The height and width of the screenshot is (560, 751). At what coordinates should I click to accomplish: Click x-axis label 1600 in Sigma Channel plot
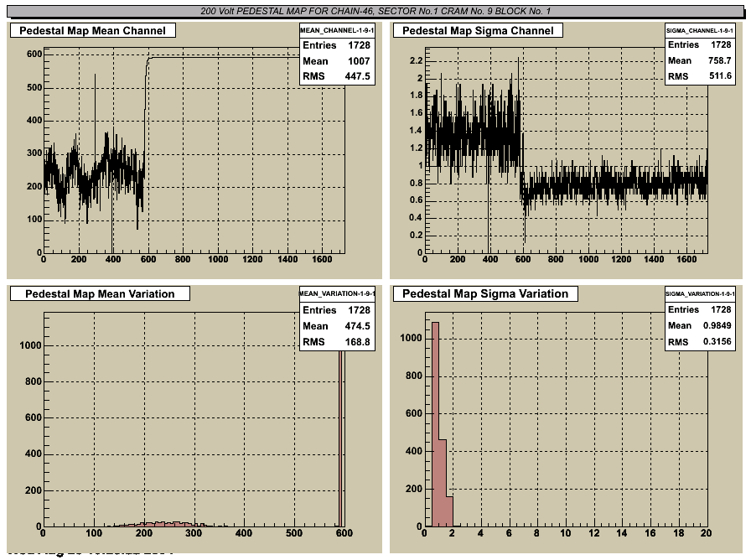[x=686, y=259]
